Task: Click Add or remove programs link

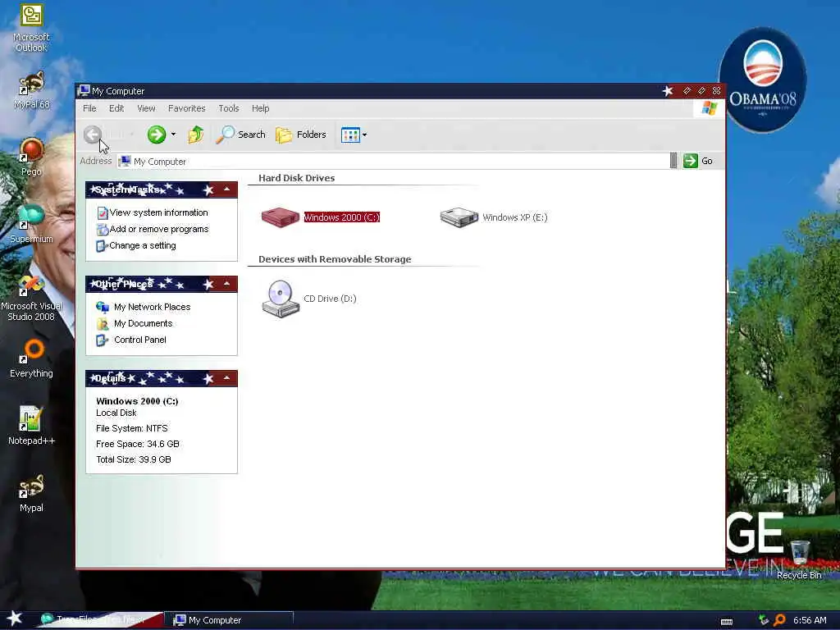Action: click(x=159, y=230)
